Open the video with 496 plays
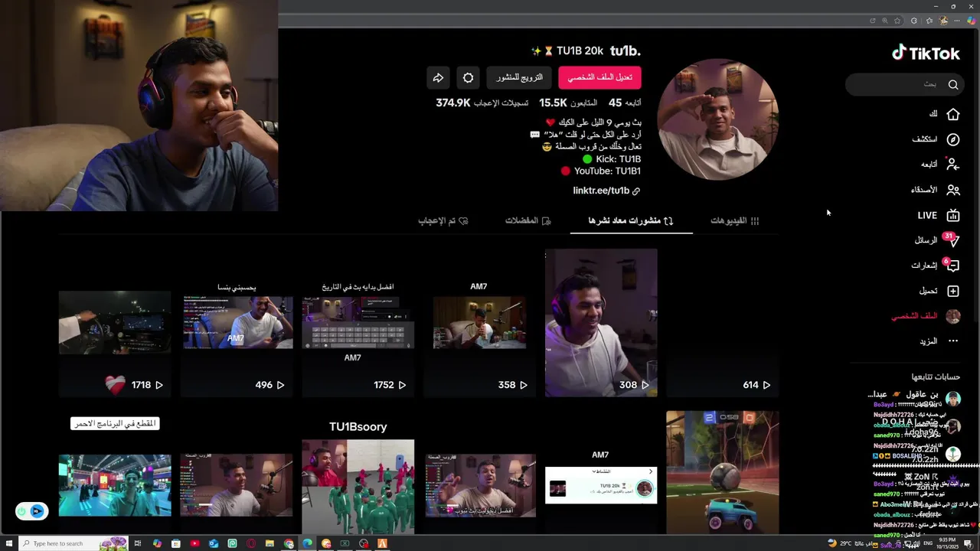This screenshot has width=980, height=551. click(237, 323)
